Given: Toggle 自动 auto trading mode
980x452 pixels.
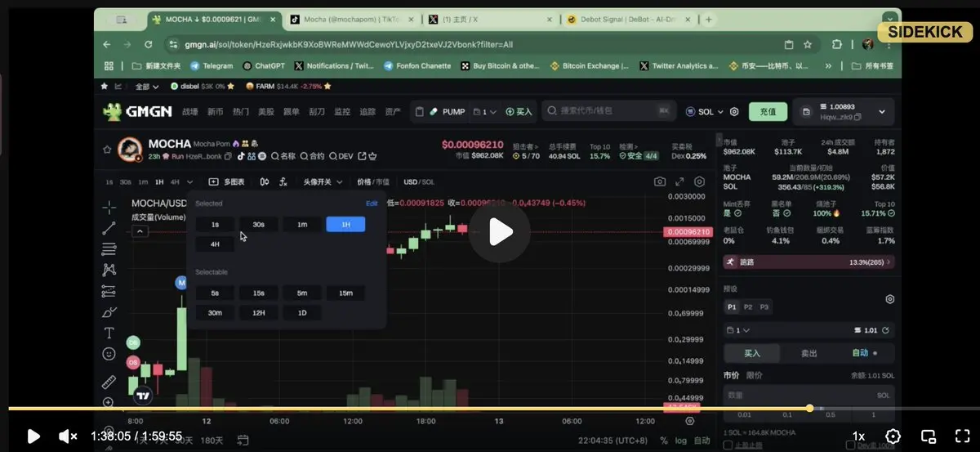Looking at the screenshot, I should coord(865,353).
